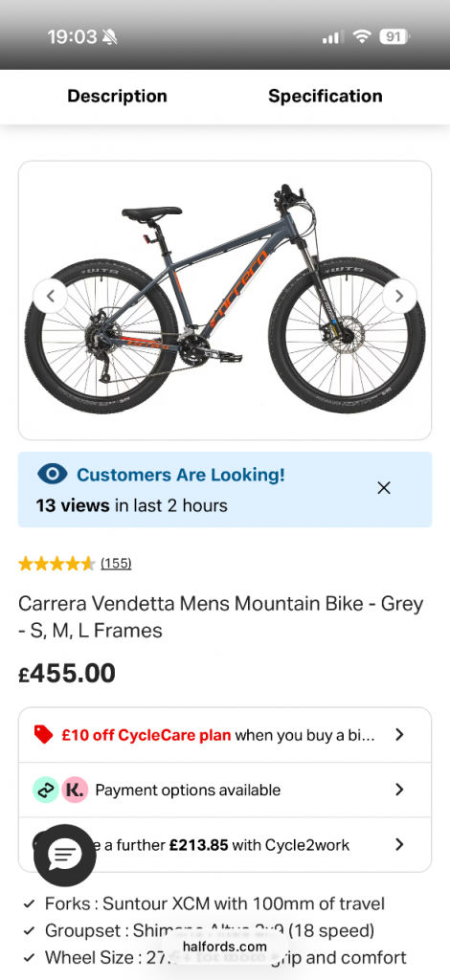Expand Payment options available row
450x980 pixels.
[225, 790]
